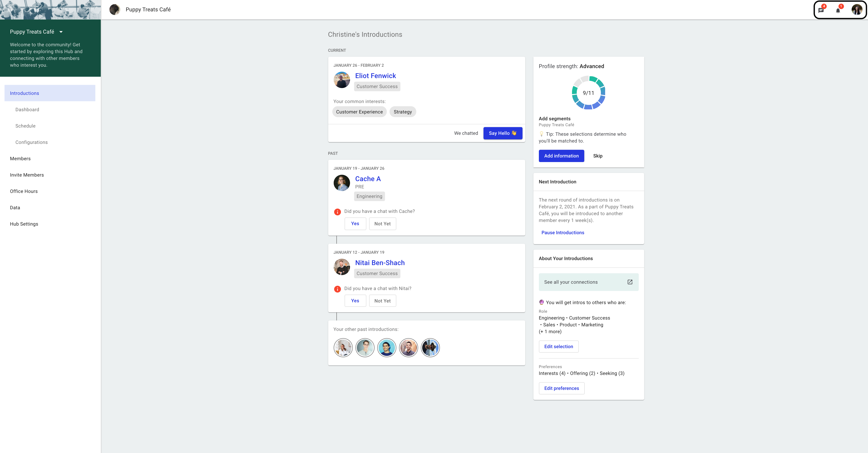
Task: Open Cache A's profile photo
Action: point(342,183)
